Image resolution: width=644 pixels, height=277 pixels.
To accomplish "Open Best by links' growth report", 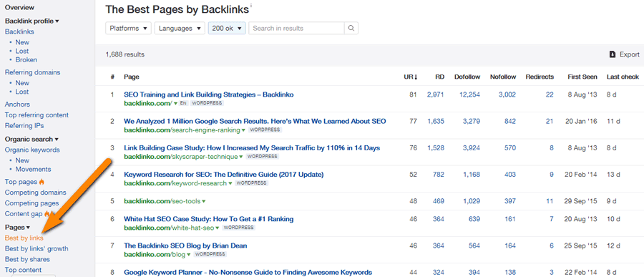I will pos(36,248).
